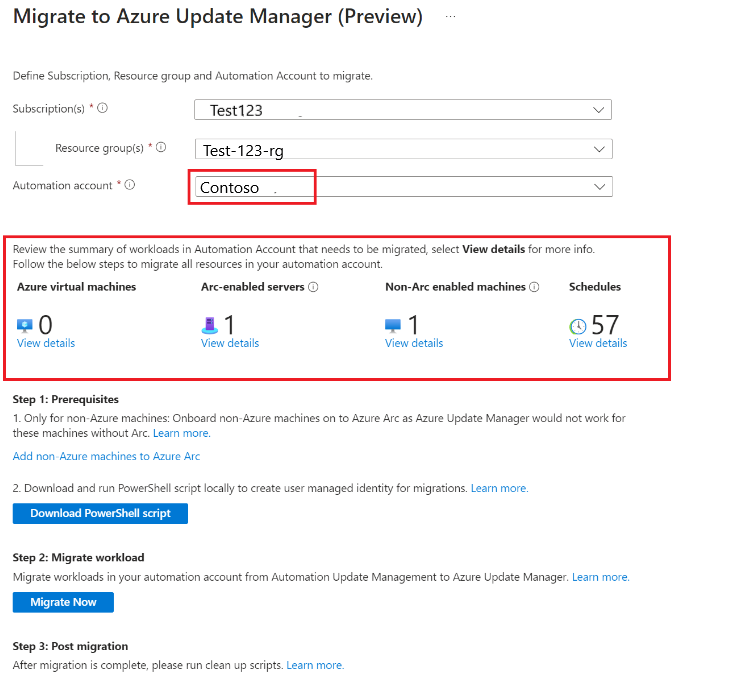Open the Automation account dropdown showing Contoso
This screenshot has height=689, width=745.
click(x=403, y=187)
